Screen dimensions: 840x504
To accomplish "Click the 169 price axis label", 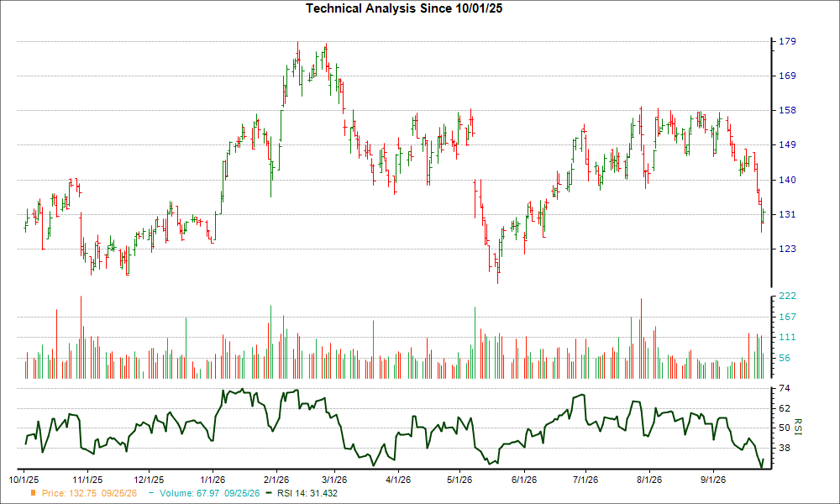I will pyautogui.click(x=787, y=76).
